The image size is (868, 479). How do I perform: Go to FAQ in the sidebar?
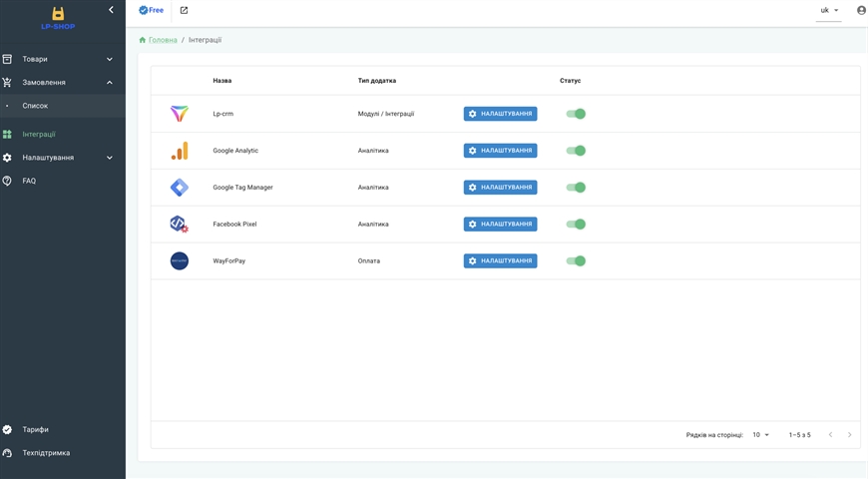pos(29,181)
